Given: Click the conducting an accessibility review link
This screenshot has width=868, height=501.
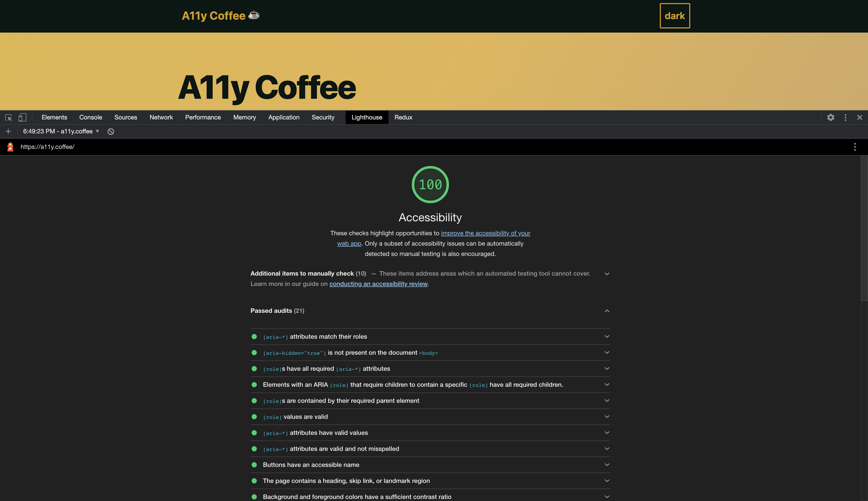Looking at the screenshot, I should 378,284.
